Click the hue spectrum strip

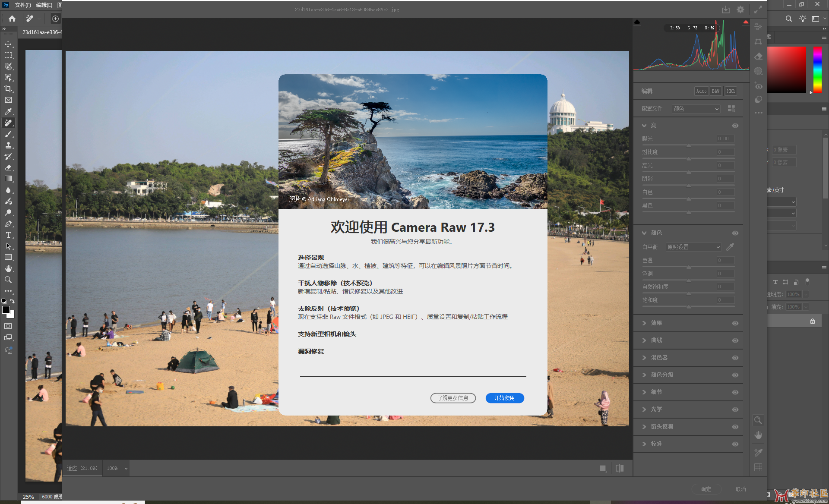pos(817,69)
